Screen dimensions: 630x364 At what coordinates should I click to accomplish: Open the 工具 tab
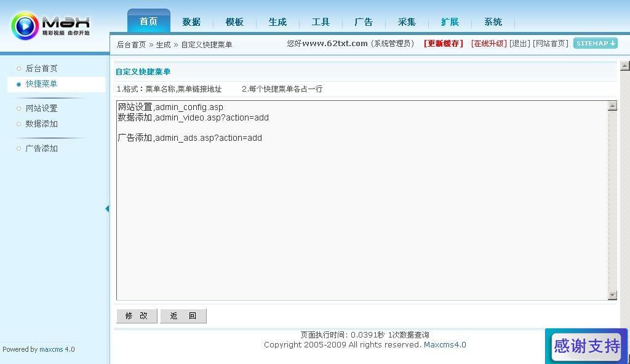click(321, 22)
